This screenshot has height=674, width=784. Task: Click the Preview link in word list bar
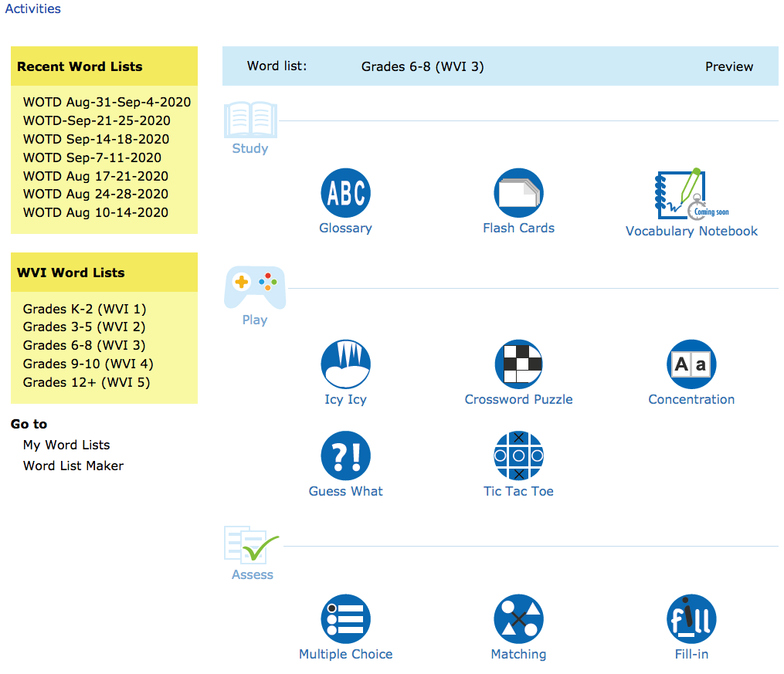728,66
